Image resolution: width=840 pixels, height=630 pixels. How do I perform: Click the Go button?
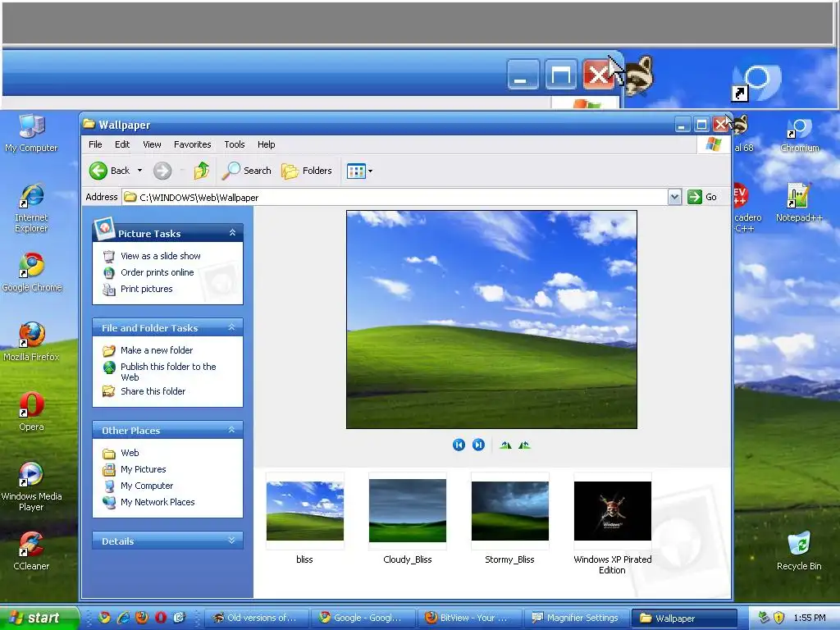coord(702,197)
